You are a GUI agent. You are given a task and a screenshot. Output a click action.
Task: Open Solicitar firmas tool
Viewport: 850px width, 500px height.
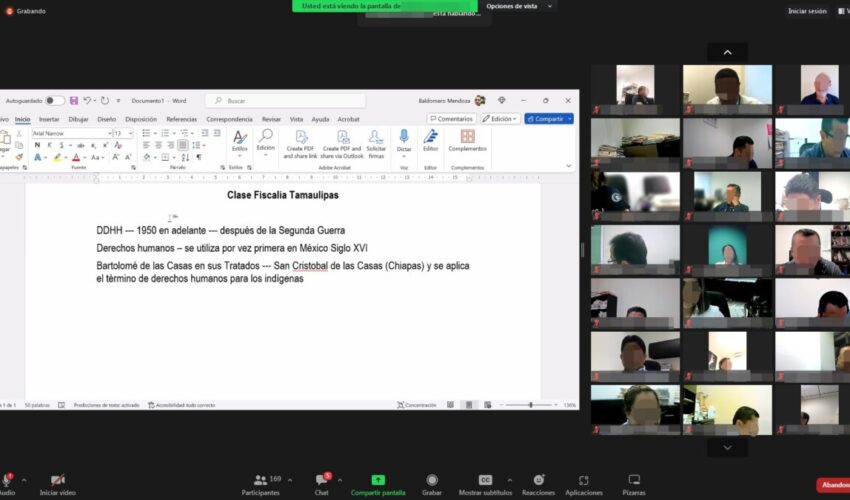376,144
